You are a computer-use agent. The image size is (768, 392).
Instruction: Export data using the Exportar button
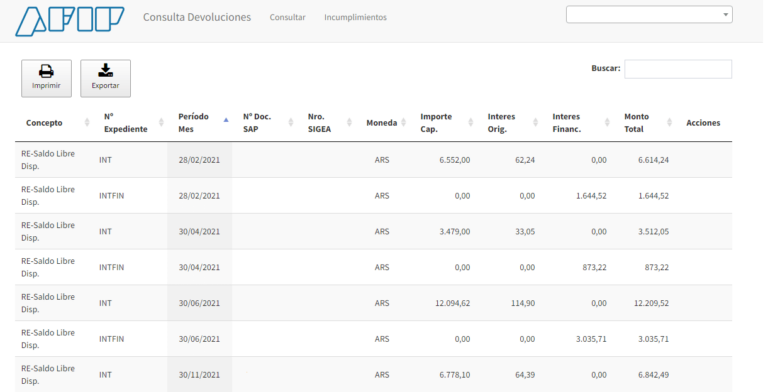pyautogui.click(x=105, y=78)
